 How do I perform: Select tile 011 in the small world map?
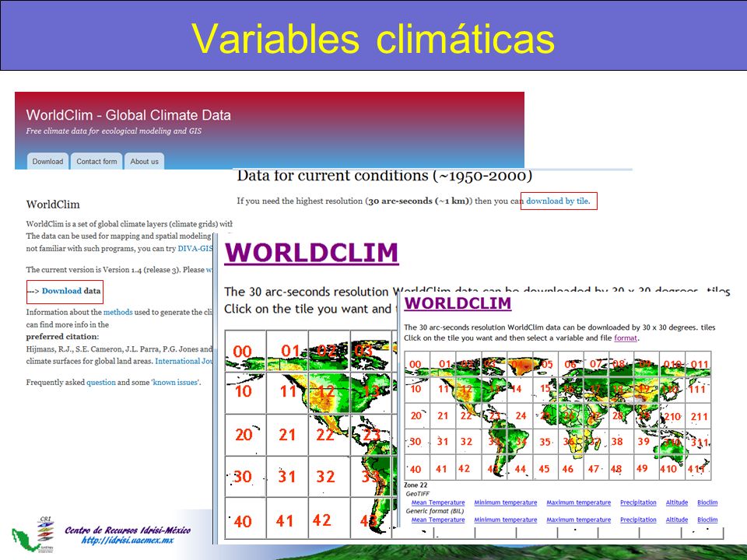[700, 364]
